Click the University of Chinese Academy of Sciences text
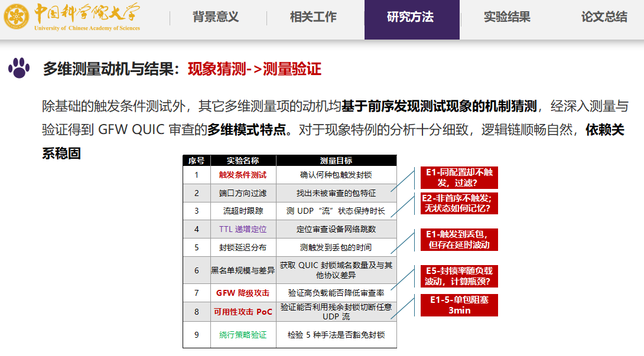Screen dimensions: 644x356 tap(87, 28)
